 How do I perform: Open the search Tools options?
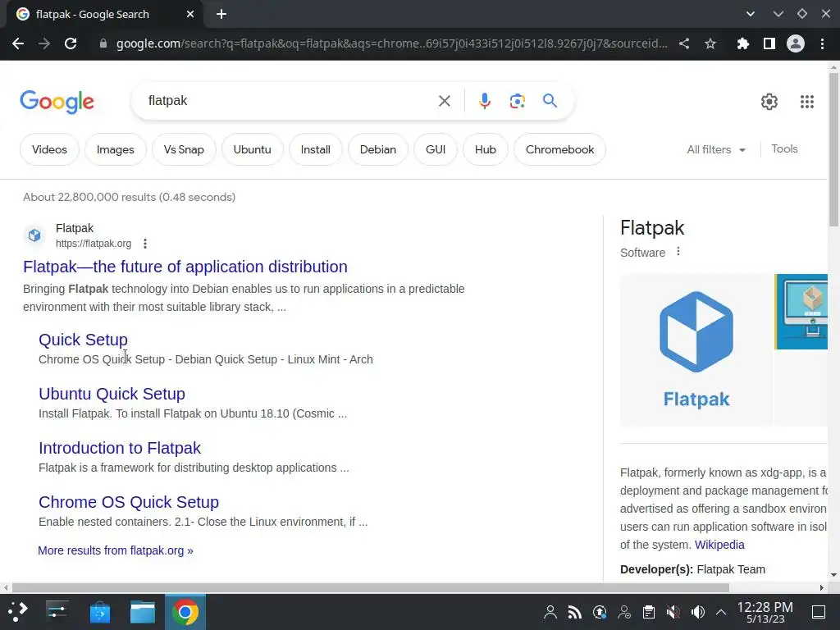(784, 149)
